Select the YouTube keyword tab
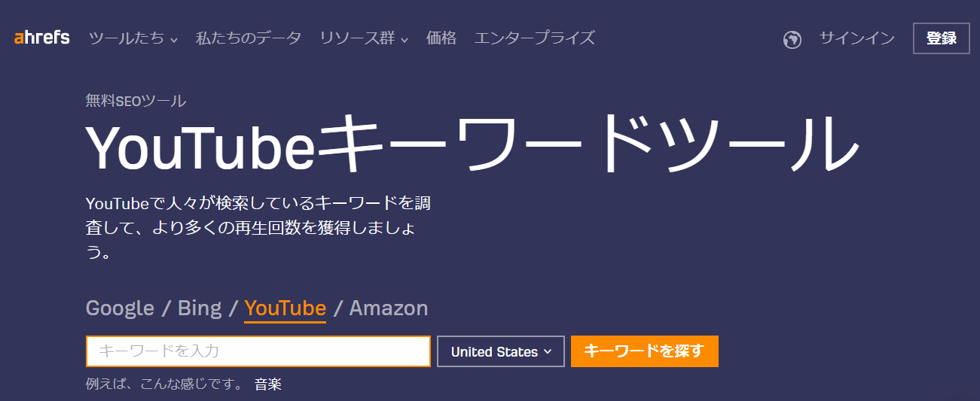 285,308
